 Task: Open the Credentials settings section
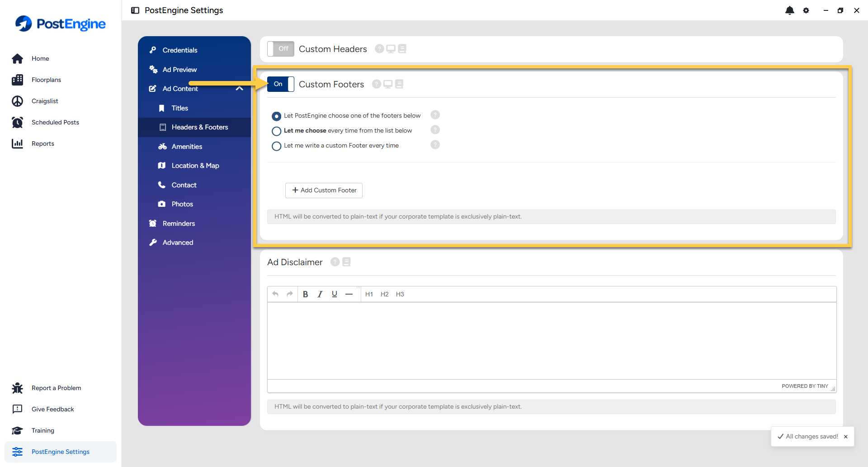[194, 50]
